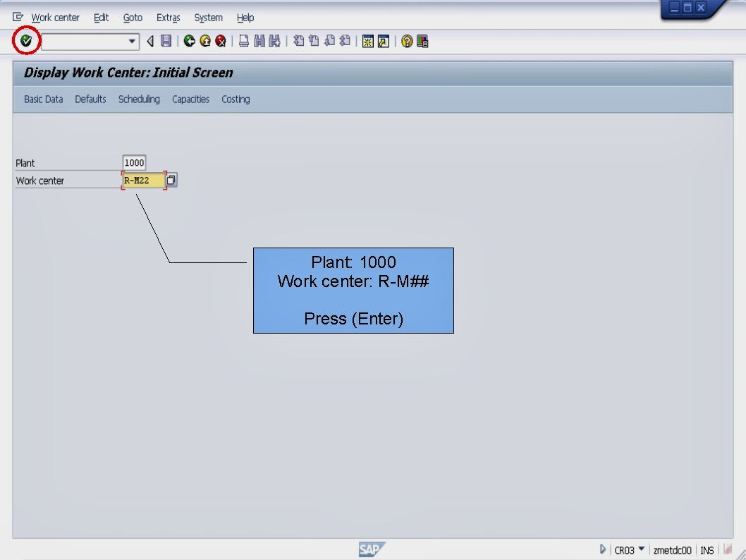The image size is (746, 560).
Task: Click the Basic Data button
Action: (x=43, y=99)
